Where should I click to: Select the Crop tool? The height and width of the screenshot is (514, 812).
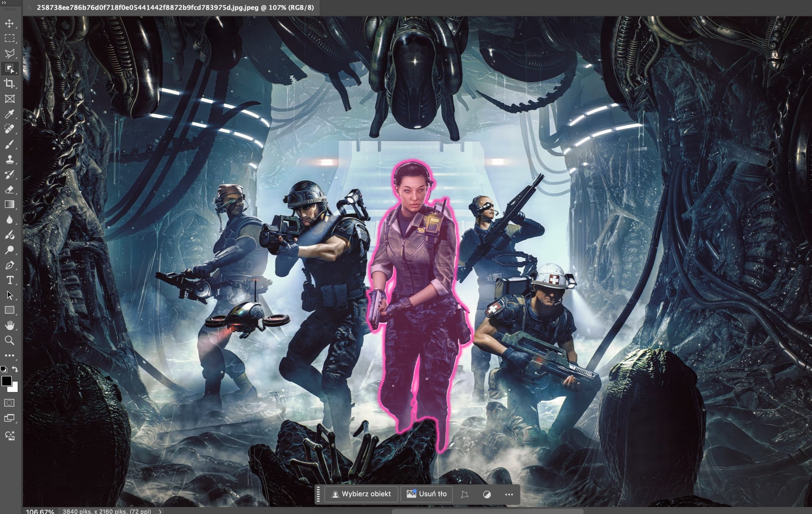click(10, 84)
